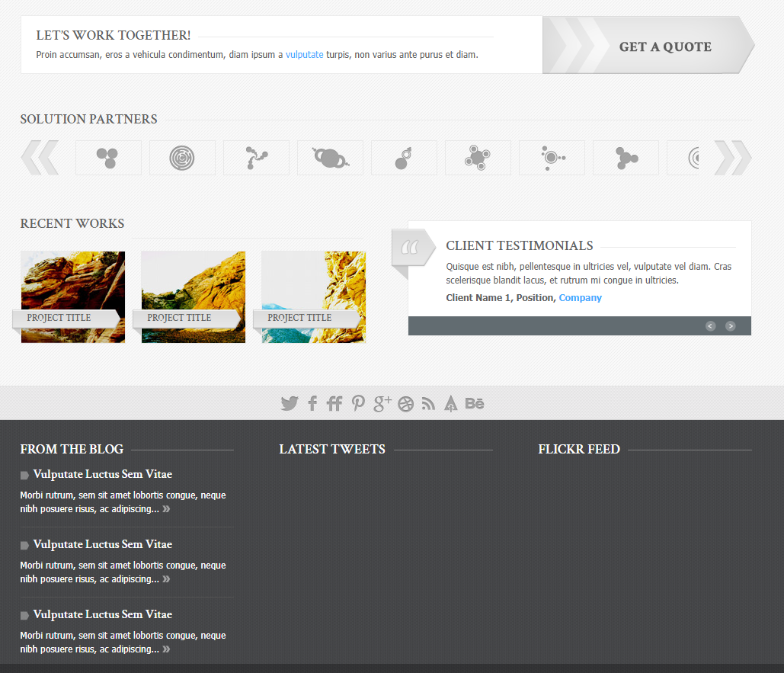Screen dimensions: 784x673
Task: Open read-more arrows on first blog excerpt
Action: (167, 509)
